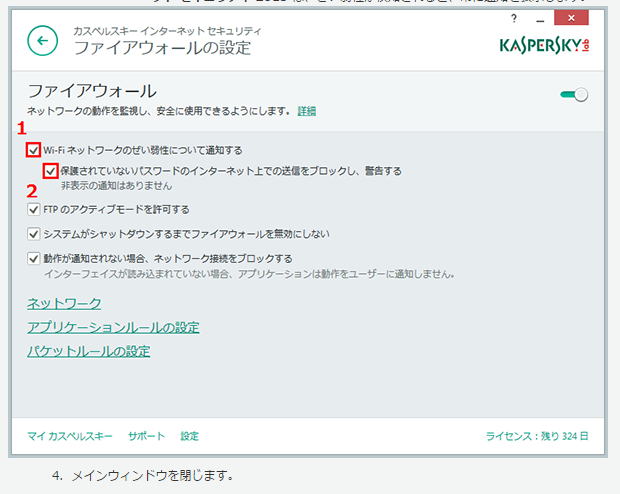This screenshot has width=620, height=494.
Task: Open help with the question mark icon
Action: pos(514,18)
